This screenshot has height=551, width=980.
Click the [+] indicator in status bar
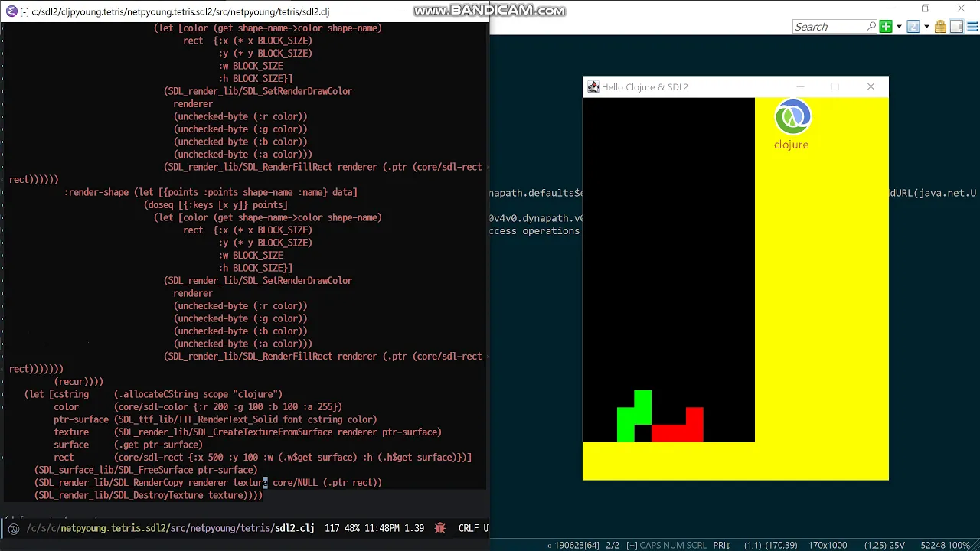pyautogui.click(x=632, y=546)
